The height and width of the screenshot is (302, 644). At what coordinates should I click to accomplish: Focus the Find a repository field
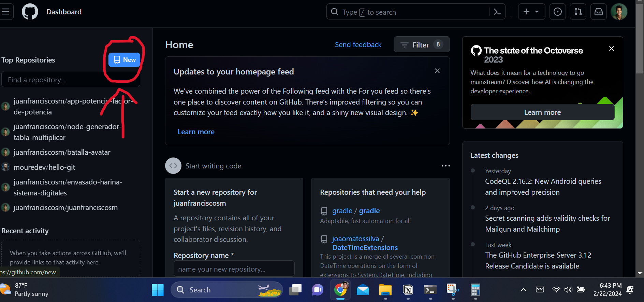tap(71, 80)
